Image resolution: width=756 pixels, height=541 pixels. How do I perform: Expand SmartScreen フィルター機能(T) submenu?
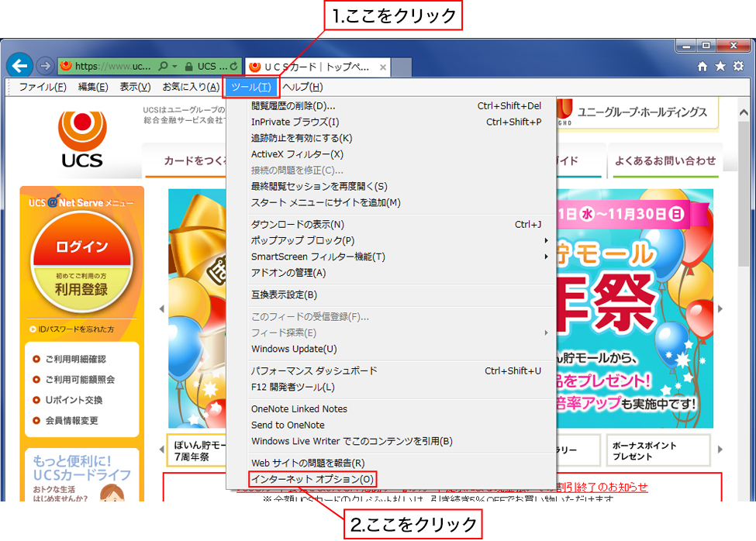(x=392, y=257)
